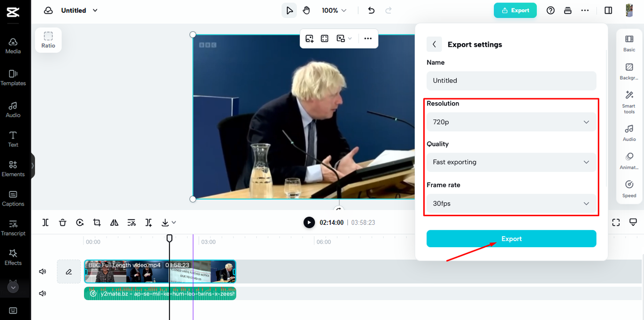The image size is (644, 320).
Task: Click the add image icon in floating toolbar
Action: click(309, 39)
